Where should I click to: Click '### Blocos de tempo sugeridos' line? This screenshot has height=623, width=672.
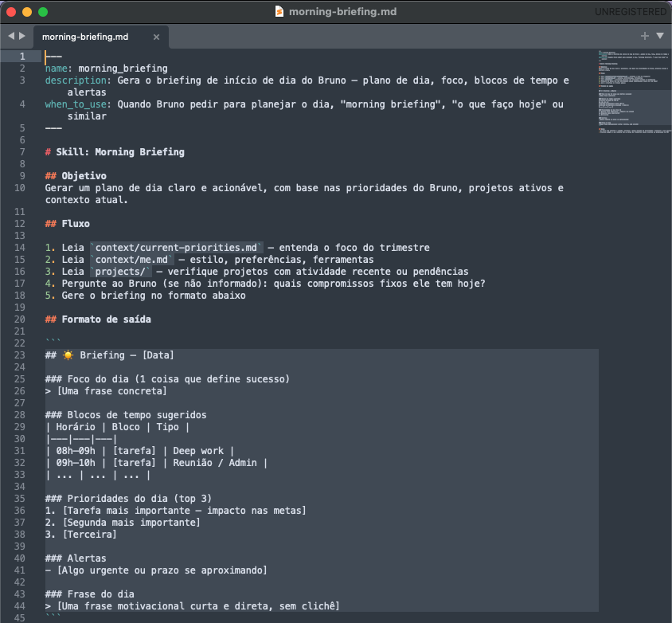[126, 415]
